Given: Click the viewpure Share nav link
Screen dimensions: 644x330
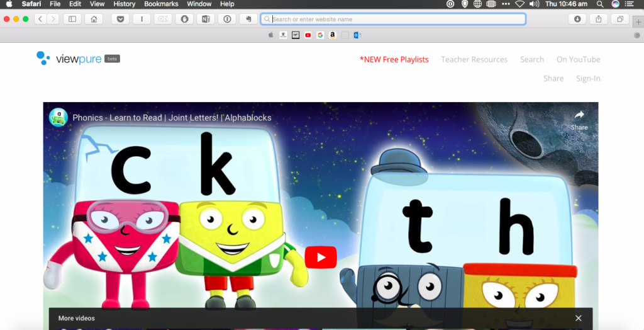Looking at the screenshot, I should (x=553, y=79).
